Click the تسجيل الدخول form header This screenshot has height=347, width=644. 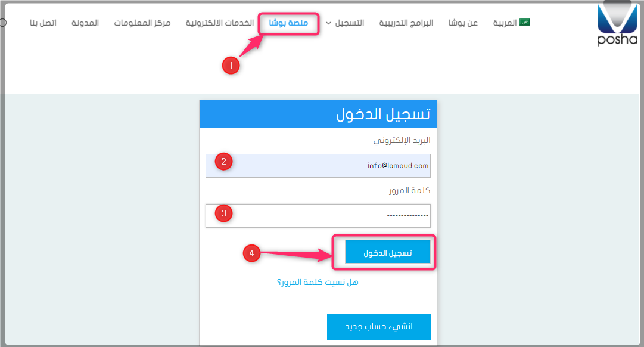(x=318, y=114)
